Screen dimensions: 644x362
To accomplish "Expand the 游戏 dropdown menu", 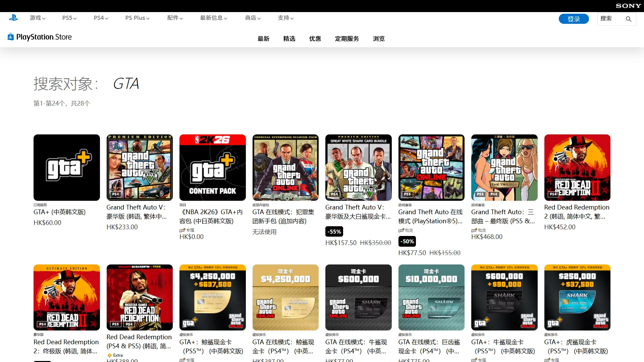I will coord(37,18).
